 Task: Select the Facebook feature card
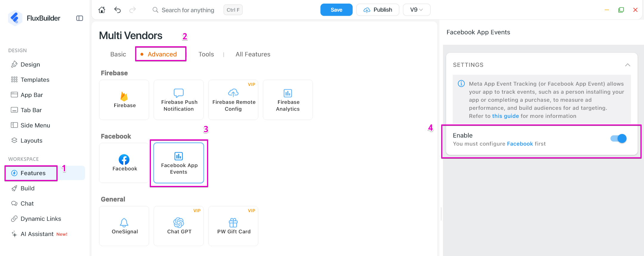pyautogui.click(x=124, y=163)
